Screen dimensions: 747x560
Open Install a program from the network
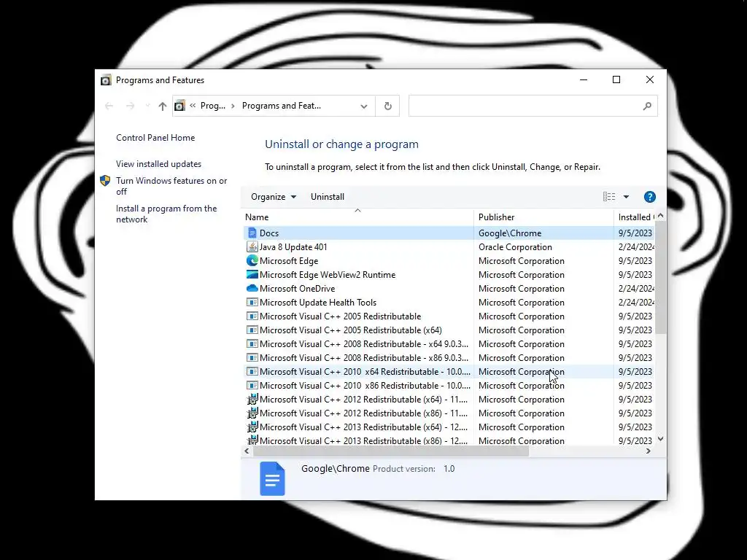coord(166,214)
